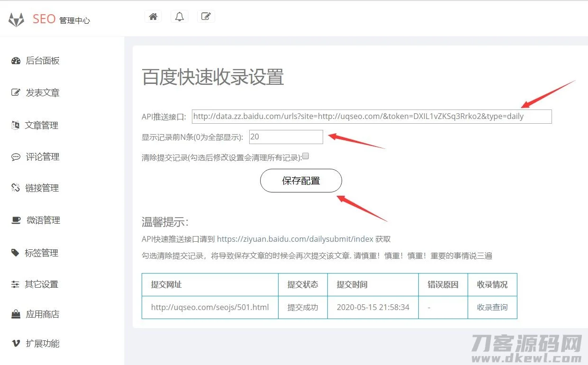Select the 显示记录前N条 value field
The image size is (588, 365).
pos(286,137)
